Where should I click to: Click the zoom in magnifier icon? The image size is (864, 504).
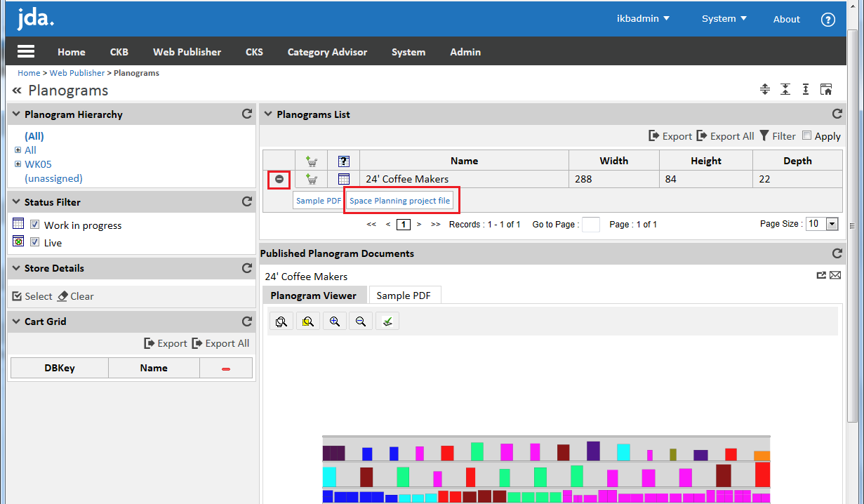coord(335,321)
